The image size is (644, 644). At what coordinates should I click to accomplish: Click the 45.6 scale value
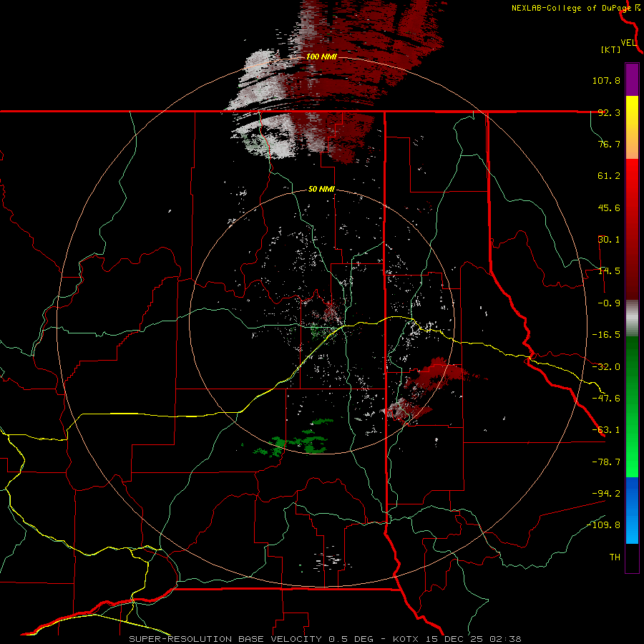(609, 208)
